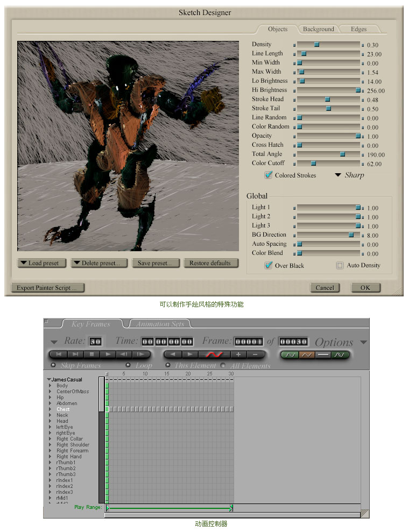Toggle the Over Black checkbox
The image size is (408, 532).
tap(269, 265)
